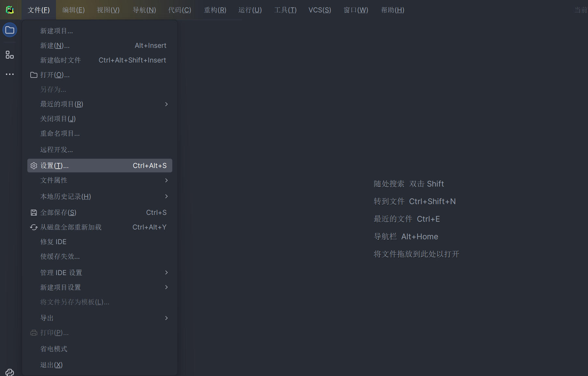Open the Project tool window folder icon

(x=10, y=30)
